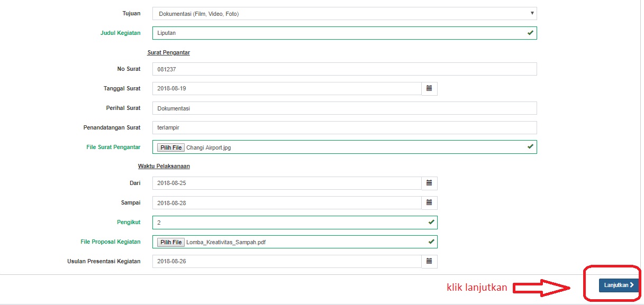
Task: Choose file for File Proposal Kegiatan
Action: click(x=171, y=242)
